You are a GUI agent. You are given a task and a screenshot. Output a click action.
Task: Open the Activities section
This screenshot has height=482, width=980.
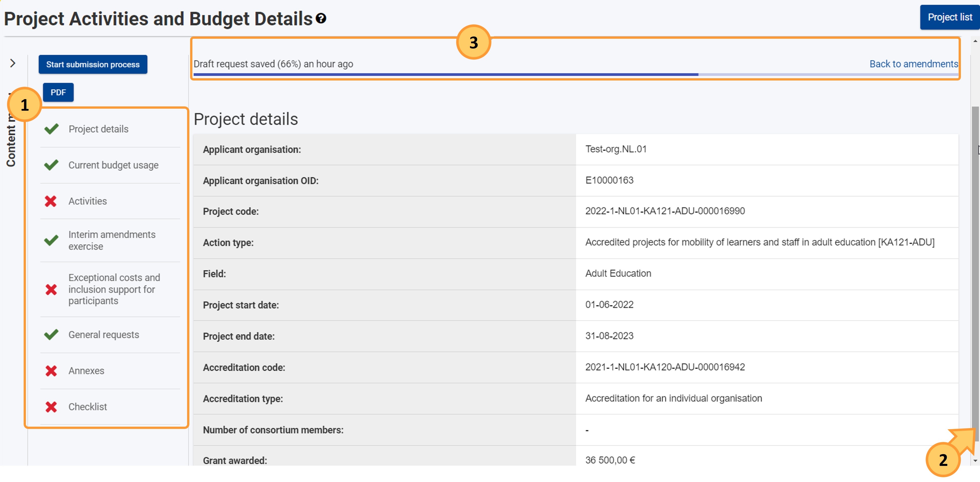[x=88, y=201]
